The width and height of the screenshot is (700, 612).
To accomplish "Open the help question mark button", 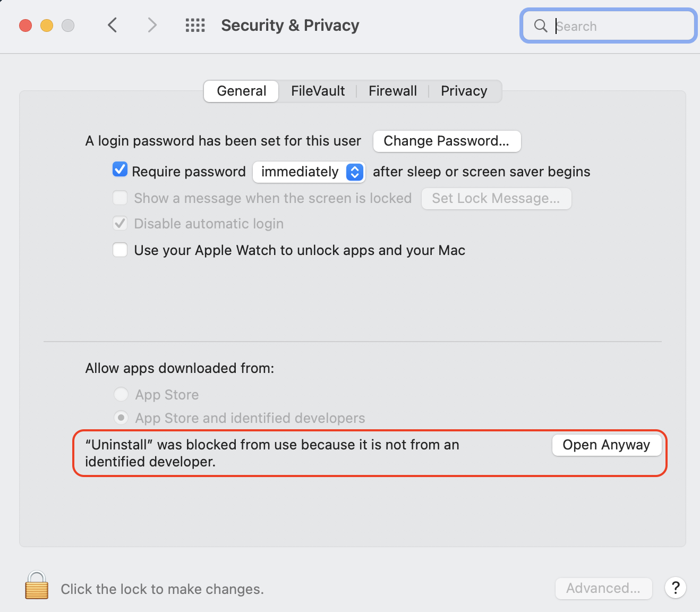I will 676,588.
